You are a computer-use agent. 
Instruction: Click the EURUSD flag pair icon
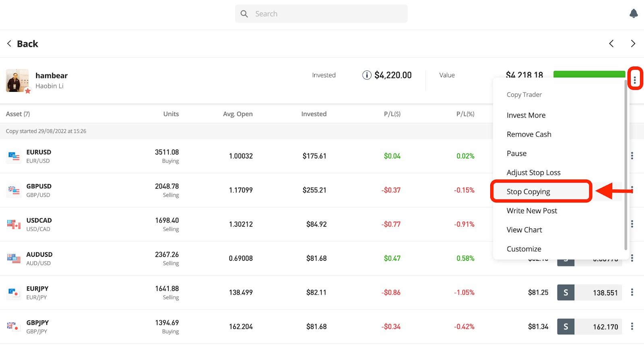coord(14,156)
